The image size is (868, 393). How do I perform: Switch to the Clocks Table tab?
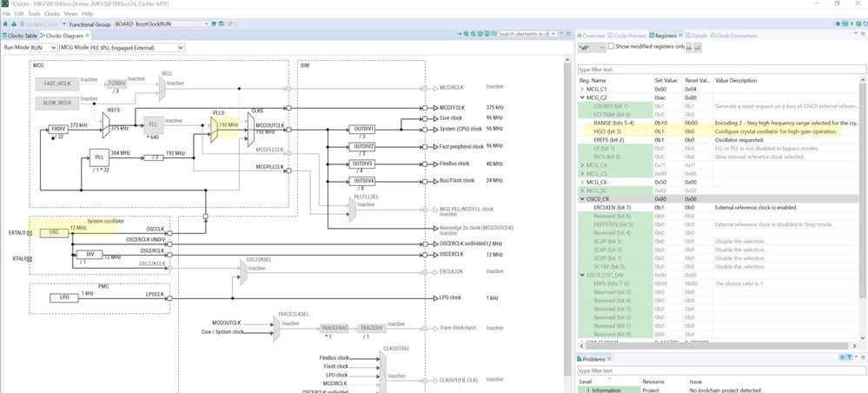pos(20,36)
